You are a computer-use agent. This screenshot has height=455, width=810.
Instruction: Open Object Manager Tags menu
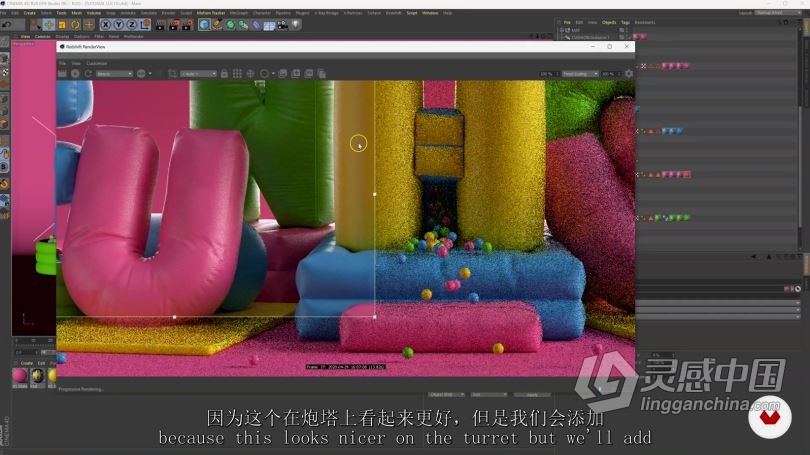pyautogui.click(x=625, y=22)
